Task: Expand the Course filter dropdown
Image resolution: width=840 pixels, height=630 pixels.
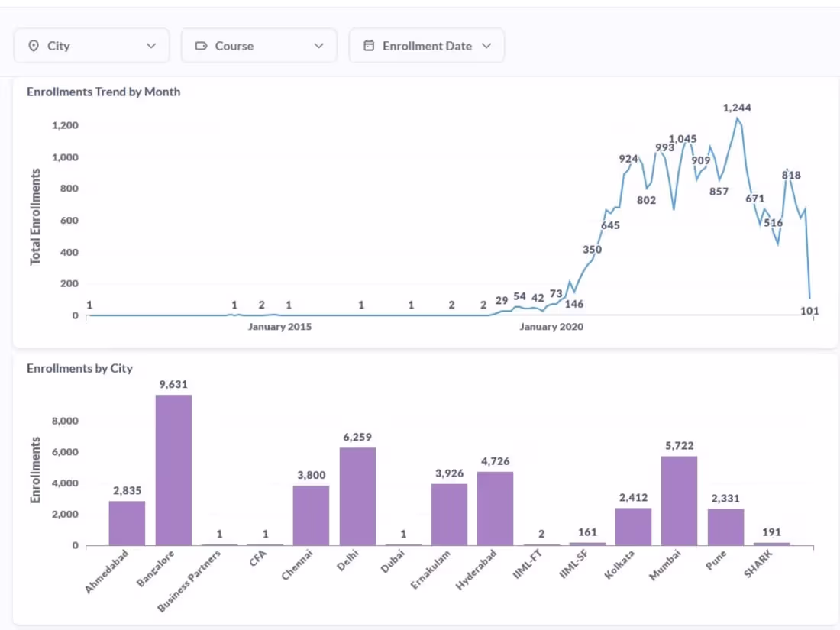Action: (319, 45)
